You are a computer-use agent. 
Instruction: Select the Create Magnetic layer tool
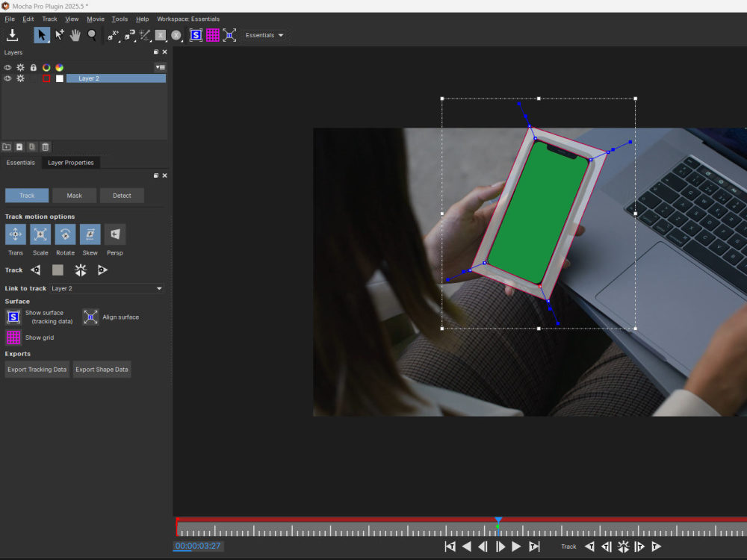click(x=129, y=35)
